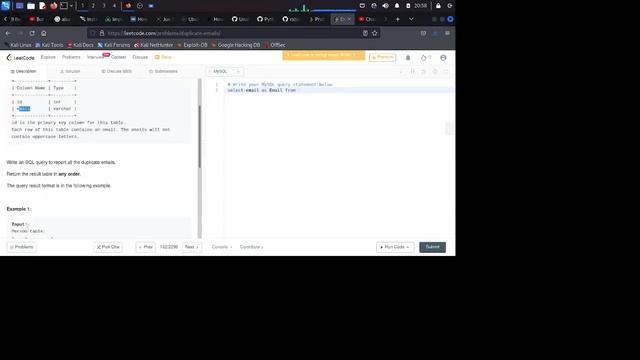Open the Google Hacking DB bookmark
Image resolution: width=640 pixels, height=360 pixels.
pos(236,45)
